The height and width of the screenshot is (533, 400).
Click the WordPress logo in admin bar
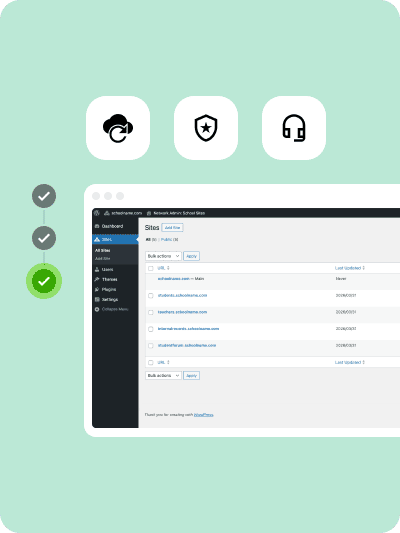tap(97, 213)
